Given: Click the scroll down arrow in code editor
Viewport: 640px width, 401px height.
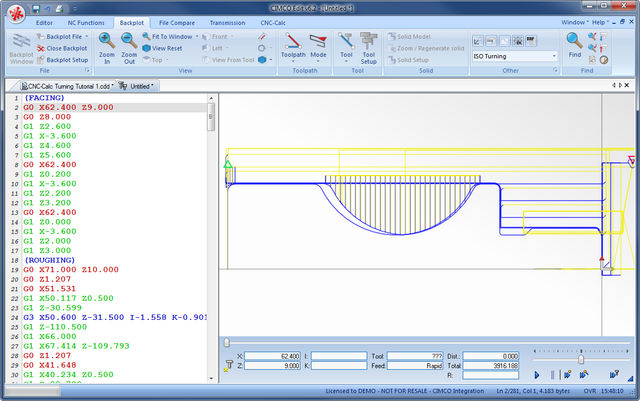Looking at the screenshot, I should point(211,378).
